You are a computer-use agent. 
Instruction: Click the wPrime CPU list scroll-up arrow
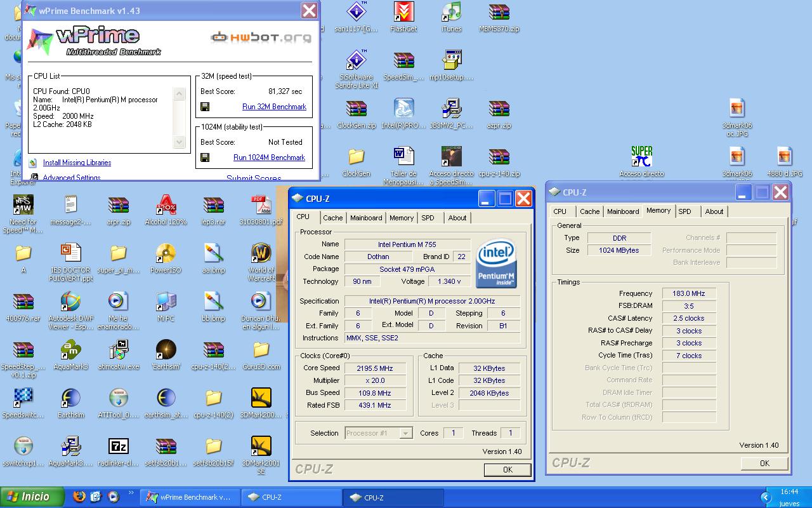coord(180,94)
